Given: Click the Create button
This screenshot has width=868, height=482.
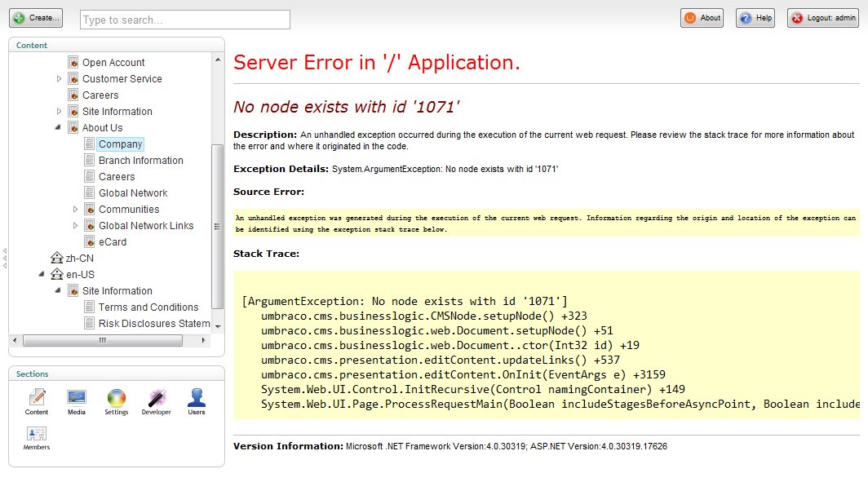Looking at the screenshot, I should click(36, 18).
